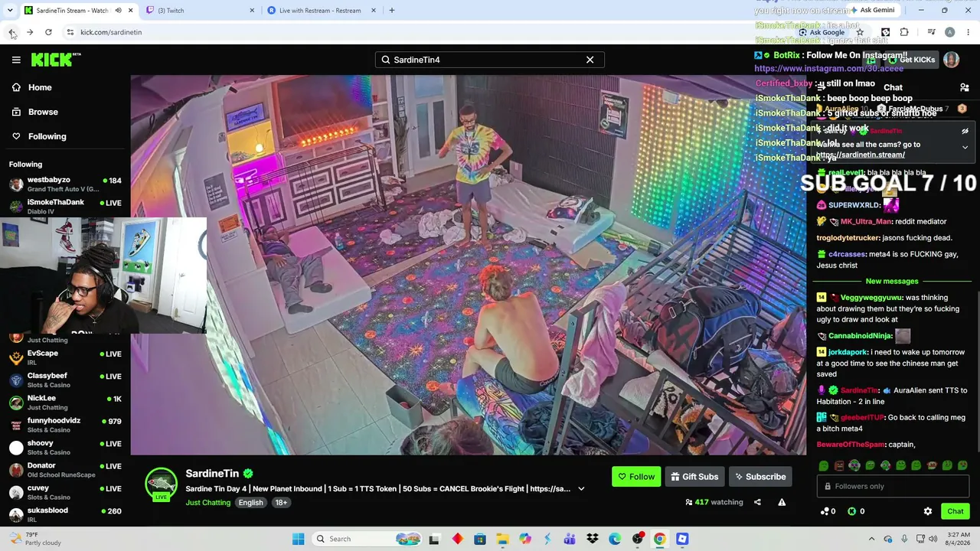Open Dropbox from the taskbar
The height and width of the screenshot is (551, 980).
[592, 539]
